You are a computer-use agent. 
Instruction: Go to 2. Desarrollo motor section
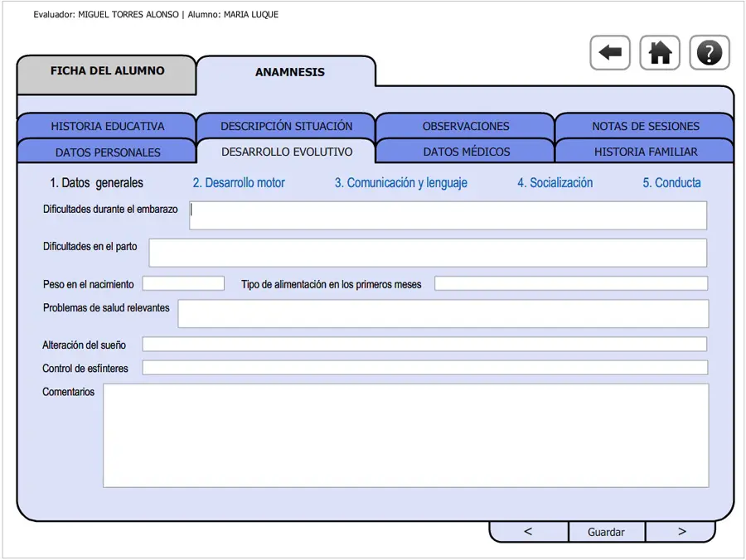pyautogui.click(x=239, y=182)
